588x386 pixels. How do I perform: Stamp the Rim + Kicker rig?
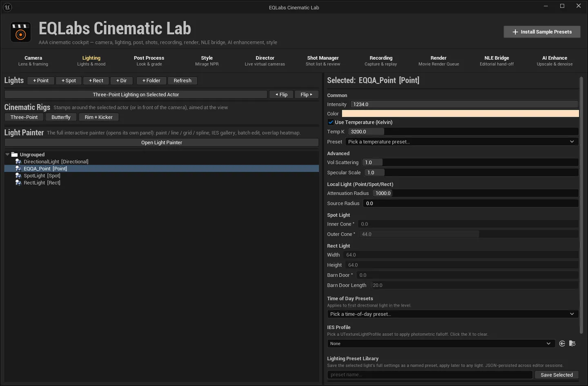coord(98,117)
